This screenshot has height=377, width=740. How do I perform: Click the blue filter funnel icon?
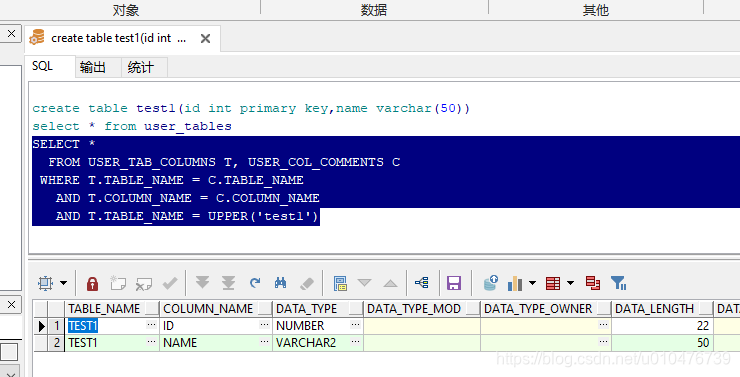(x=618, y=283)
